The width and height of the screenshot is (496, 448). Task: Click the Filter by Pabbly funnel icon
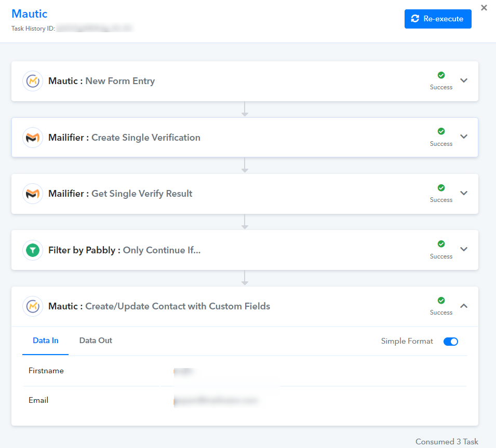(33, 250)
